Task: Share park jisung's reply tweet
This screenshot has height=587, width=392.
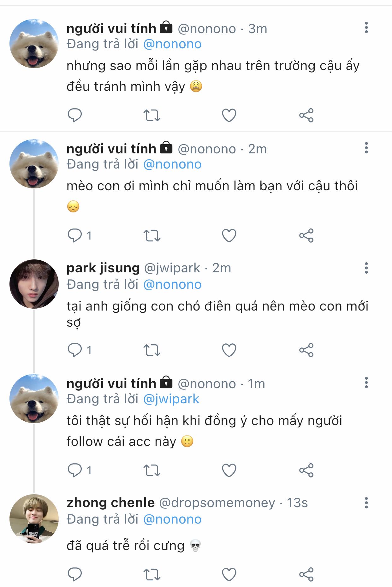Action: (x=306, y=350)
